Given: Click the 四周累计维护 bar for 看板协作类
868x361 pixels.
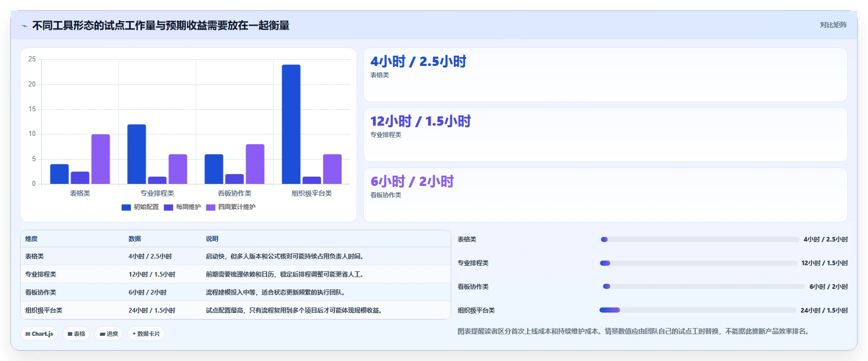Looking at the screenshot, I should 255,164.
